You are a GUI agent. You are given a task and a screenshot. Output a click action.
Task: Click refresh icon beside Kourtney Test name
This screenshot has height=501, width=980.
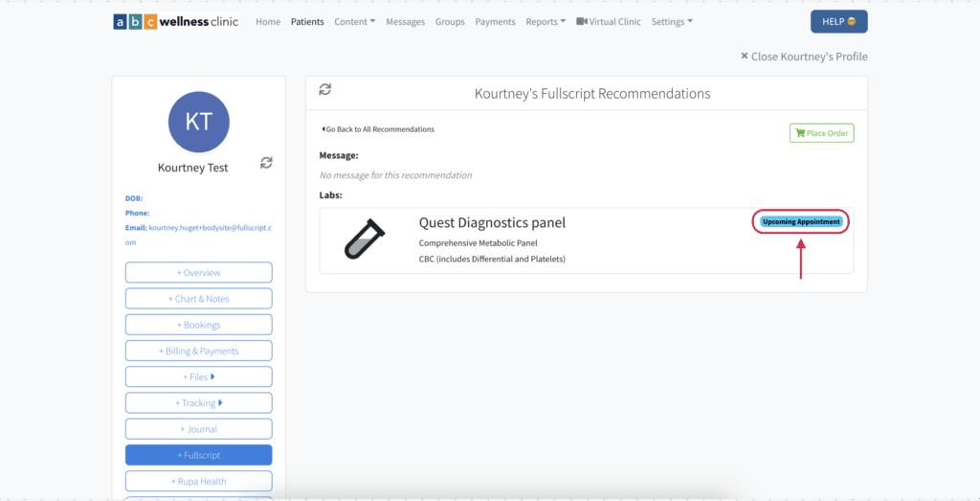click(266, 163)
